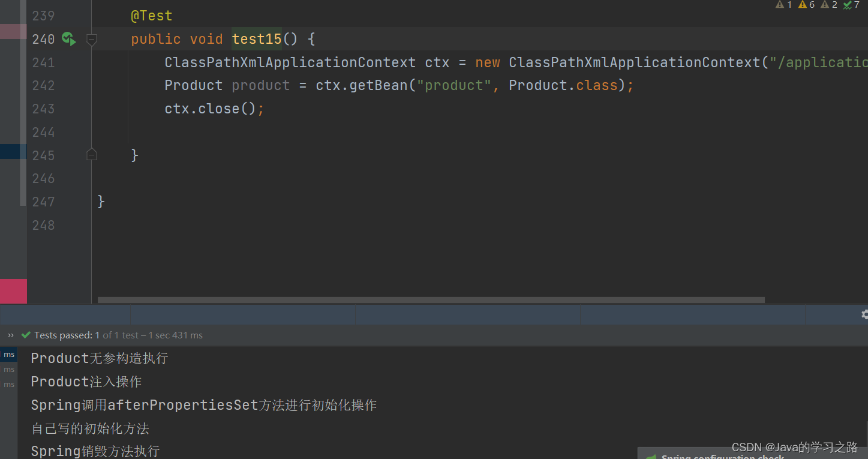
Task: Click the editor horizontal scrollbar
Action: pyautogui.click(x=431, y=299)
